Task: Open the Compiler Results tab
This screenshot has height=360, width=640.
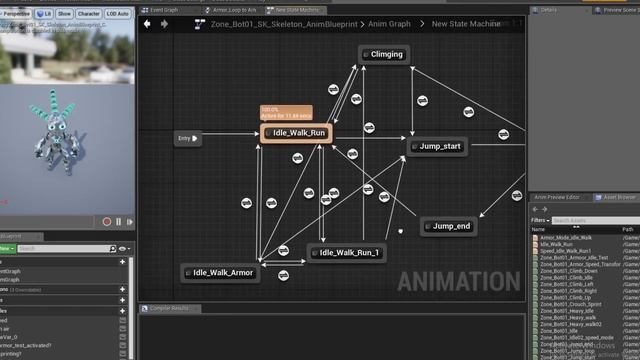Action: pos(169,308)
